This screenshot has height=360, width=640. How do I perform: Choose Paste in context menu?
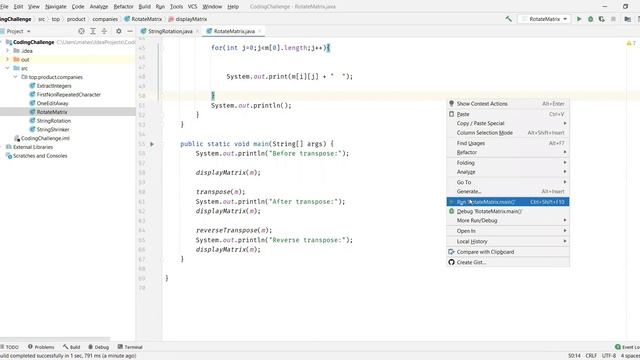[508, 114]
